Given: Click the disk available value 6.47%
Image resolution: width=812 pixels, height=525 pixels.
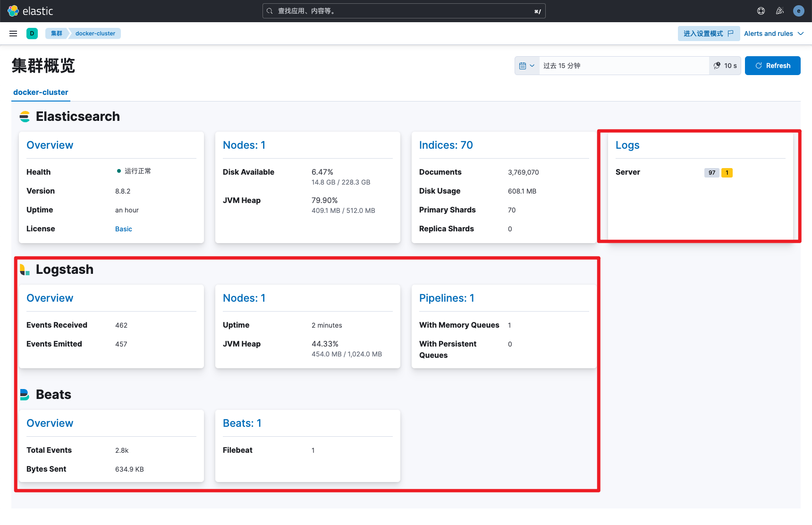Looking at the screenshot, I should [322, 172].
